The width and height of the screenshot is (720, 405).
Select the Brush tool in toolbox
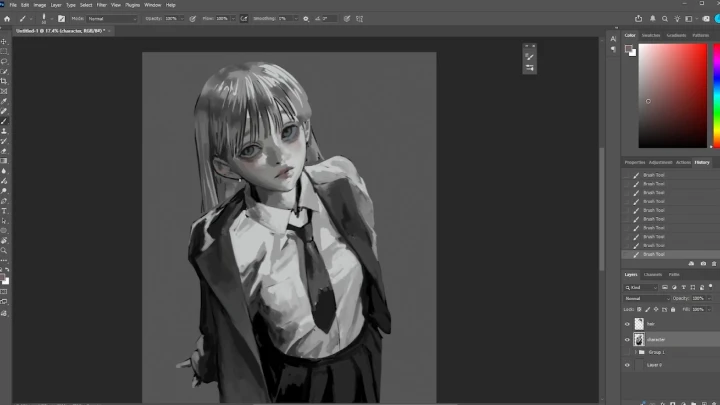tap(4, 121)
